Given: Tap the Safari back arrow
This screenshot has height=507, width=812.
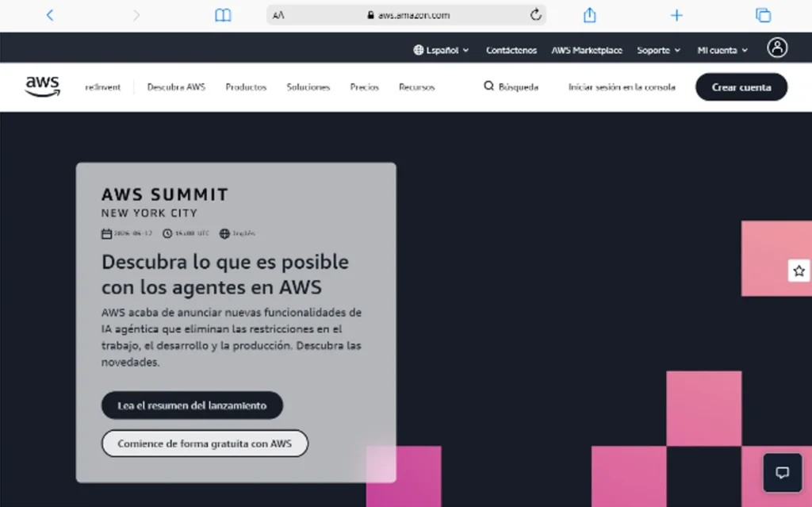Looking at the screenshot, I should (50, 16).
